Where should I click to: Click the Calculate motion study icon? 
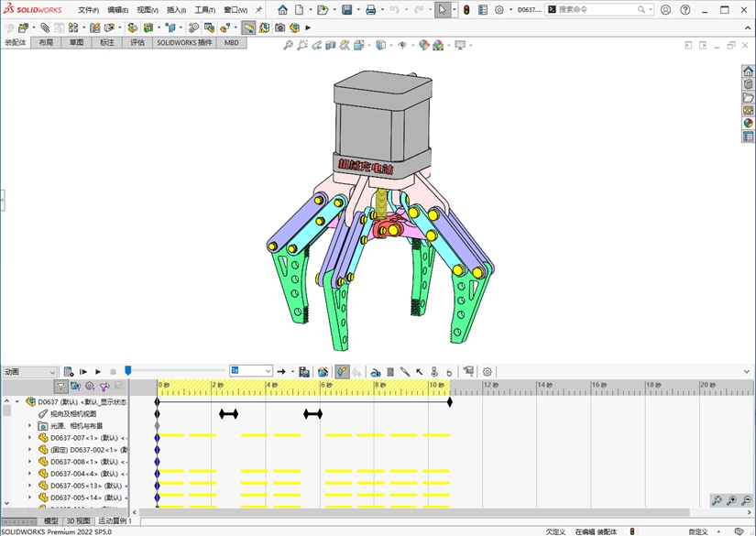click(69, 372)
